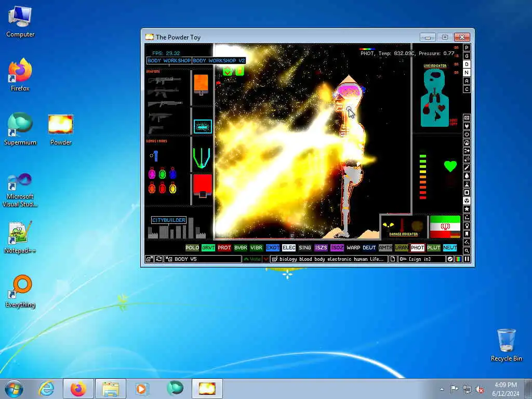
Task: Toggle the N Newtonian gravity option
Action: (467, 73)
